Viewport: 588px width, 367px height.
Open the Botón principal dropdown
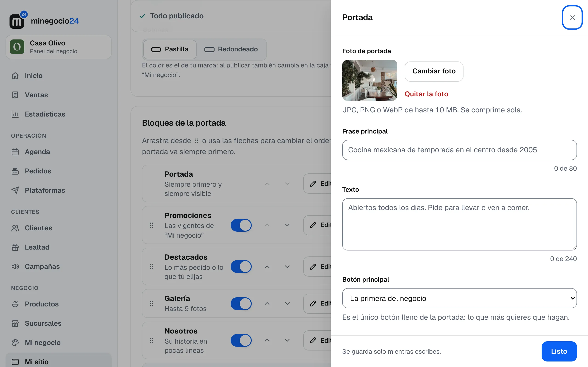point(459,298)
